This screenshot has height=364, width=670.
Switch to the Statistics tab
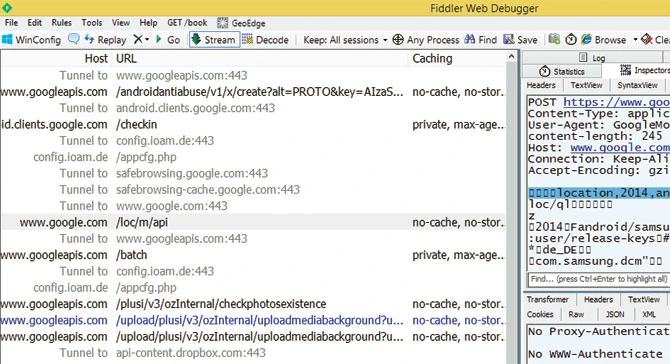[x=562, y=71]
